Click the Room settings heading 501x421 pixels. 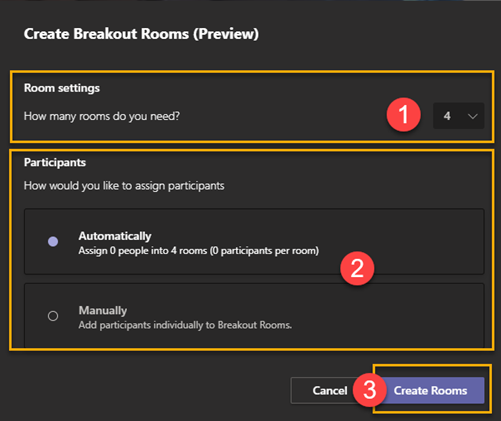point(62,88)
